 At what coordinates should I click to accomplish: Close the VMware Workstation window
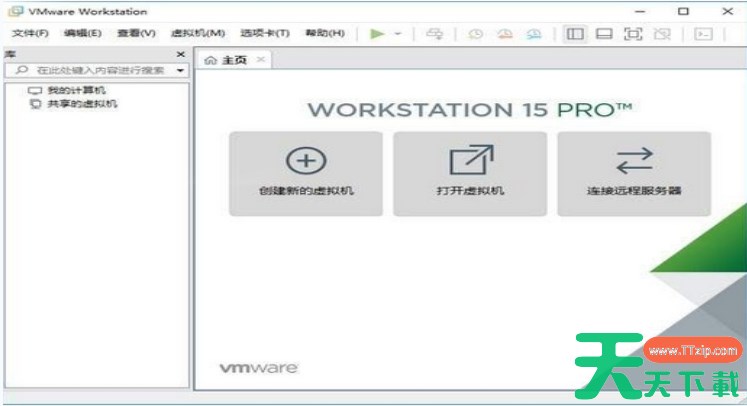pos(727,11)
